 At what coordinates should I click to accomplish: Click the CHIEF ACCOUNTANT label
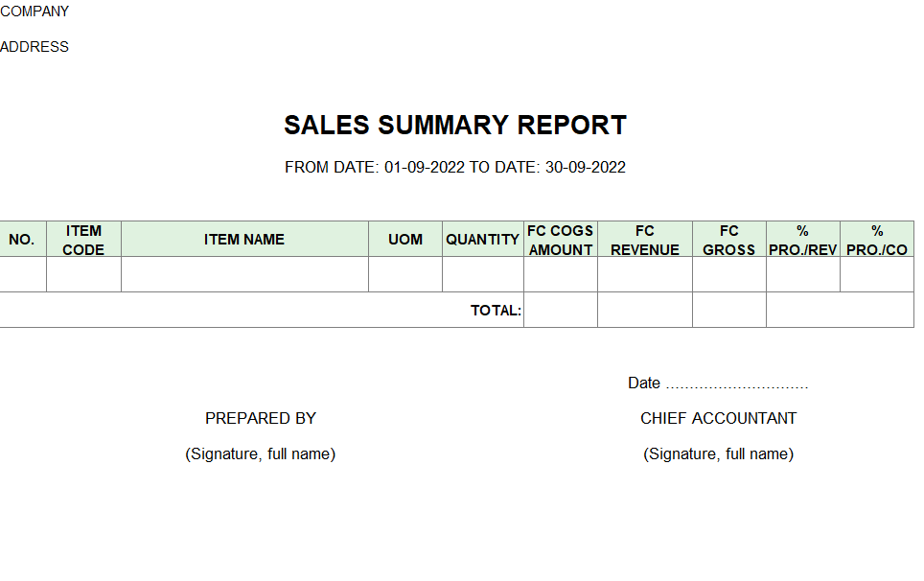pyautogui.click(x=718, y=418)
